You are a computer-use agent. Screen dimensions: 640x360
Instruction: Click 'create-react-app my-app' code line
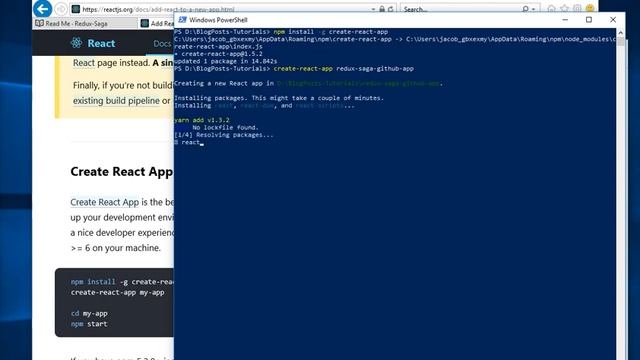point(118,292)
